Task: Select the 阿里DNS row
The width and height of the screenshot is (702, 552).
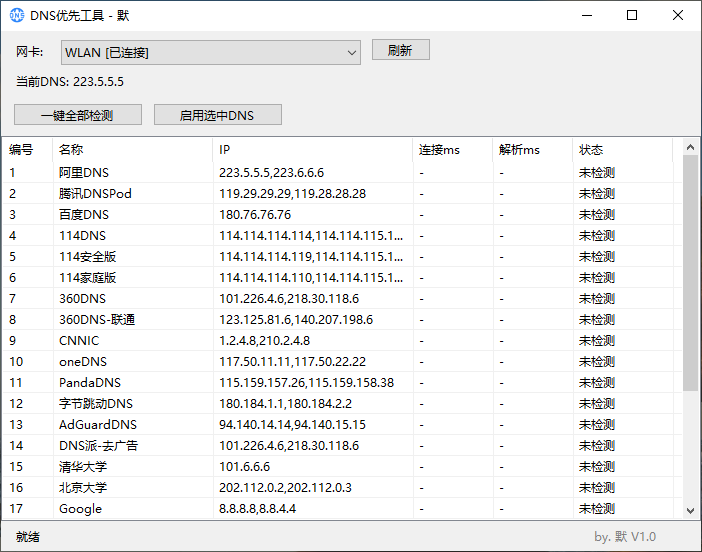Action: click(x=342, y=172)
